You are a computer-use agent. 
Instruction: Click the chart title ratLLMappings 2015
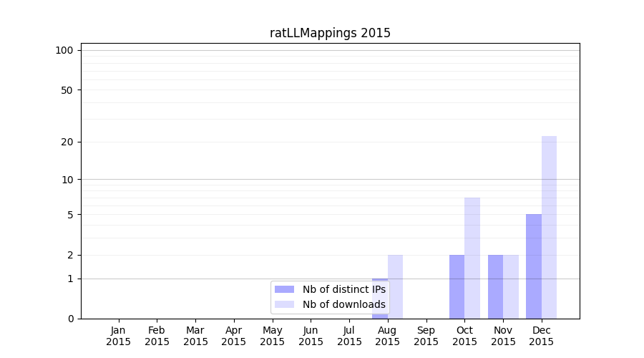pyautogui.click(x=330, y=33)
